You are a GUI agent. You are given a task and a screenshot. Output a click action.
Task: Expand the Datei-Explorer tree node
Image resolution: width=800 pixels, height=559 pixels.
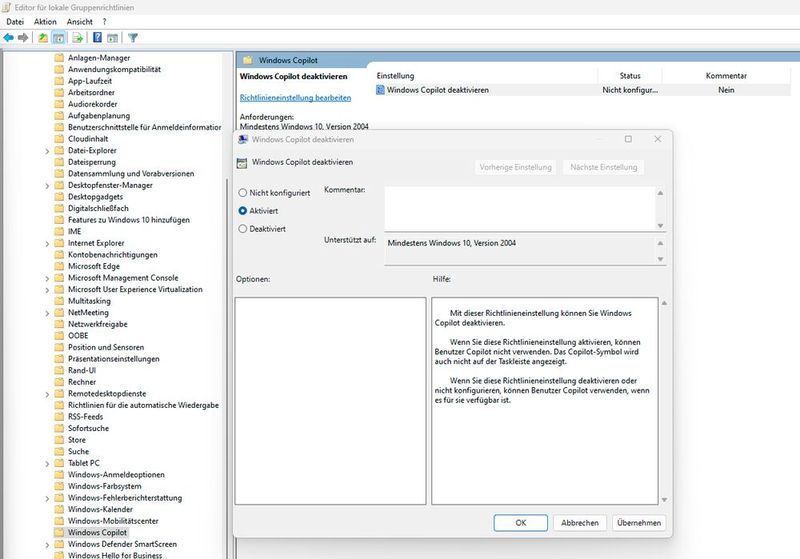47,151
